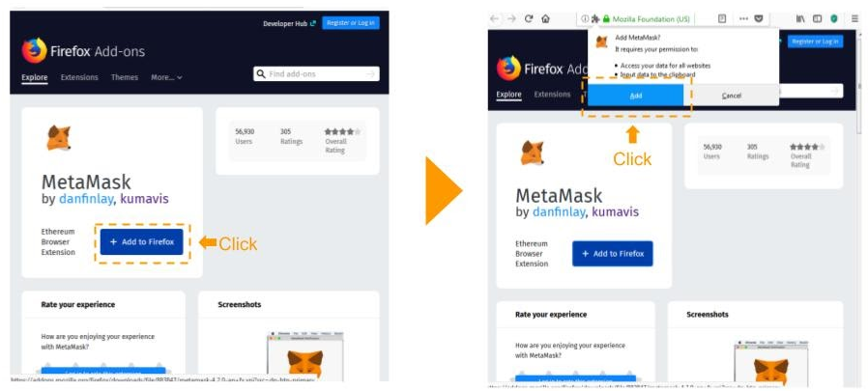
Task: Go to the browser home page
Action: (x=545, y=18)
